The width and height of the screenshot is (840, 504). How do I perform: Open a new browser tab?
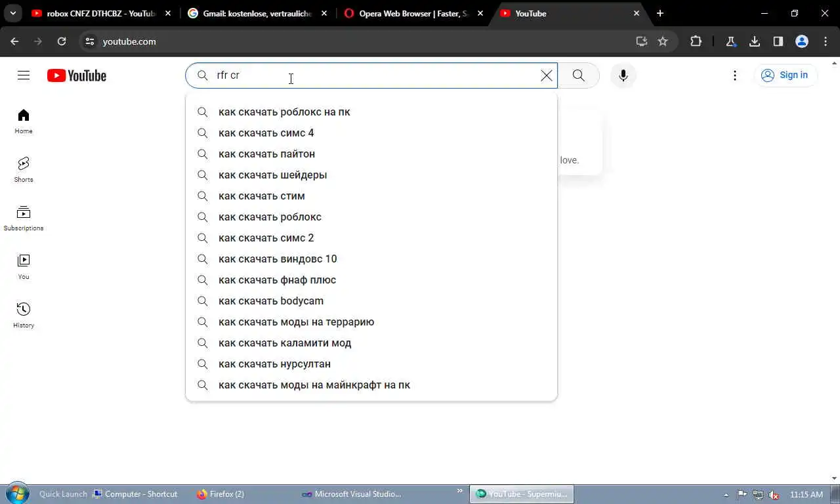(x=660, y=13)
